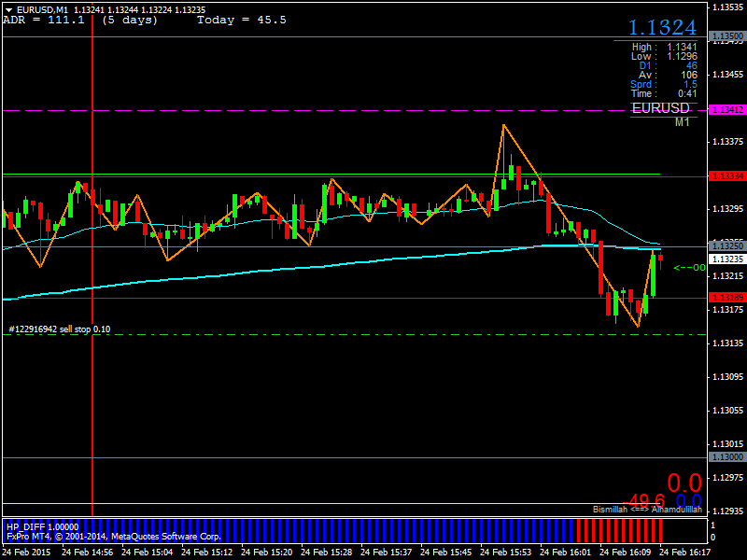
Task: Click the Bismillah <==> Alhamdulillah text
Action: click(647, 510)
